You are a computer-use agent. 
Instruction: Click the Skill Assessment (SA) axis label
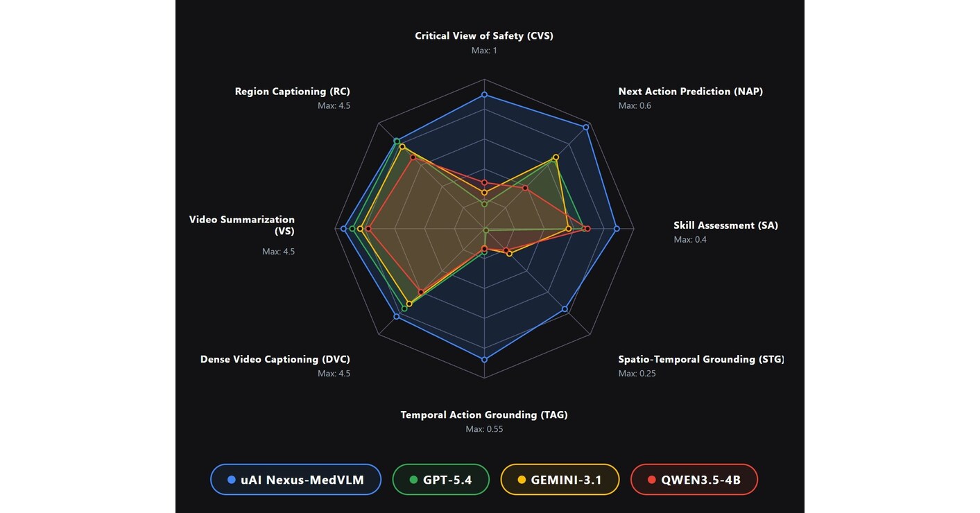point(725,225)
